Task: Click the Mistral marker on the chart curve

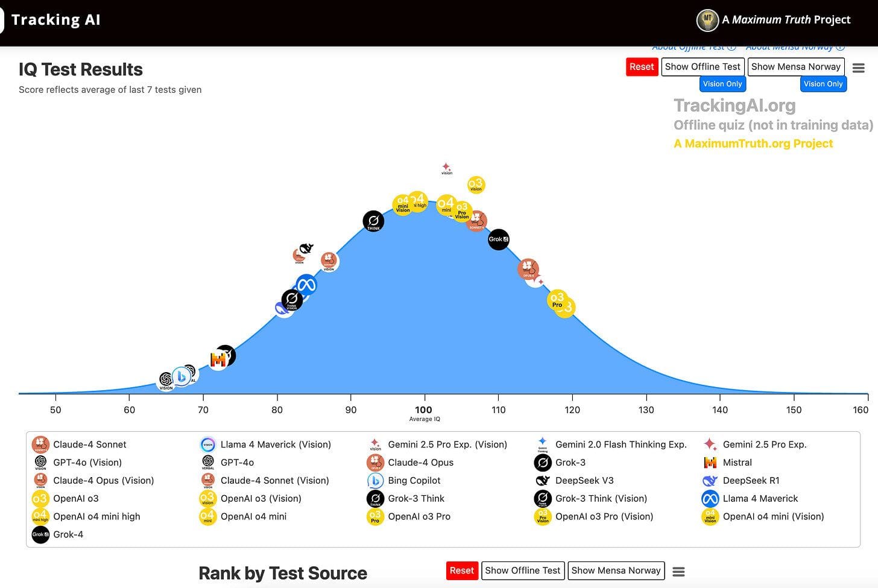Action: click(x=218, y=360)
